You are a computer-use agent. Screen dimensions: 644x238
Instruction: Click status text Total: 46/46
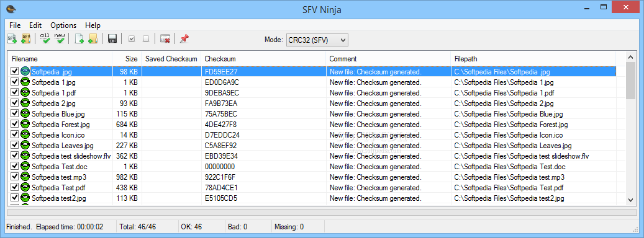(x=138, y=226)
